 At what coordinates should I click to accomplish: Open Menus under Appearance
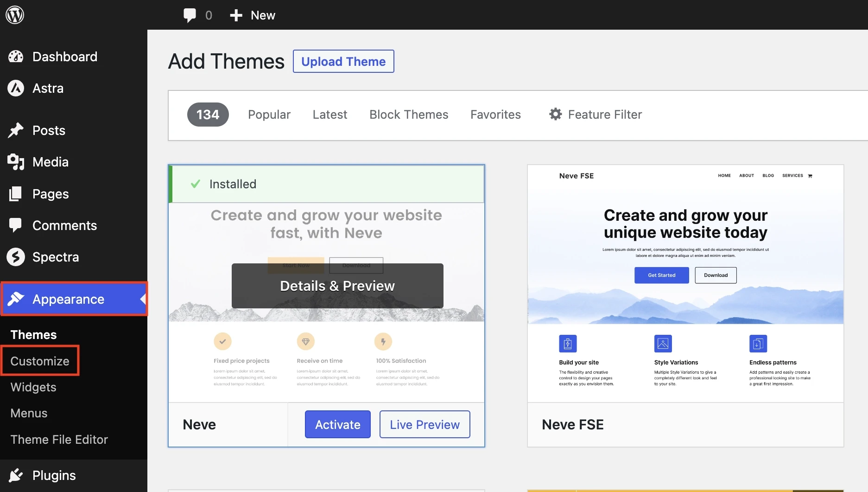(29, 413)
